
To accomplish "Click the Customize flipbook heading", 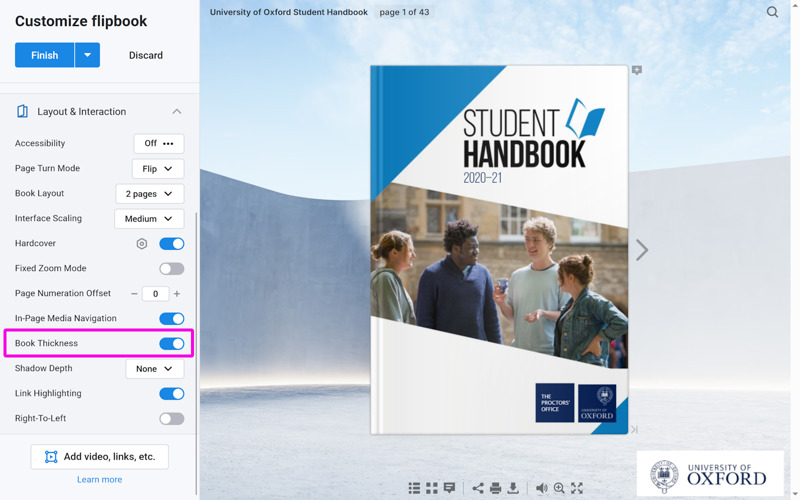I will pos(81,21).
